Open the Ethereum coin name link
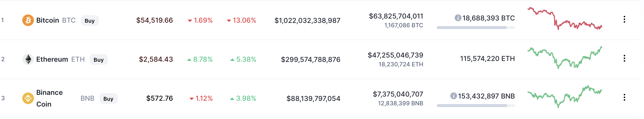644x119 pixels. click(x=52, y=59)
